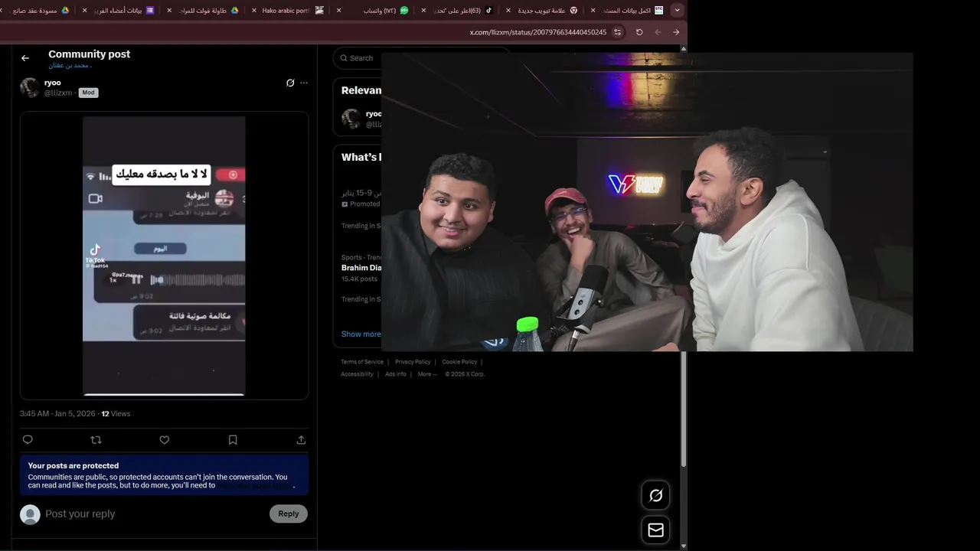Click the repost arrows icon
Screen dimensions: 980x551
96,439
